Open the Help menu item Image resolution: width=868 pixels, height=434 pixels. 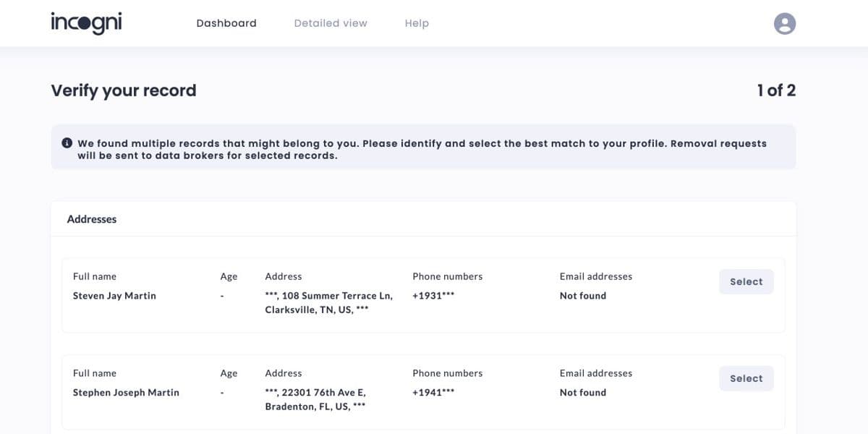[x=417, y=23]
